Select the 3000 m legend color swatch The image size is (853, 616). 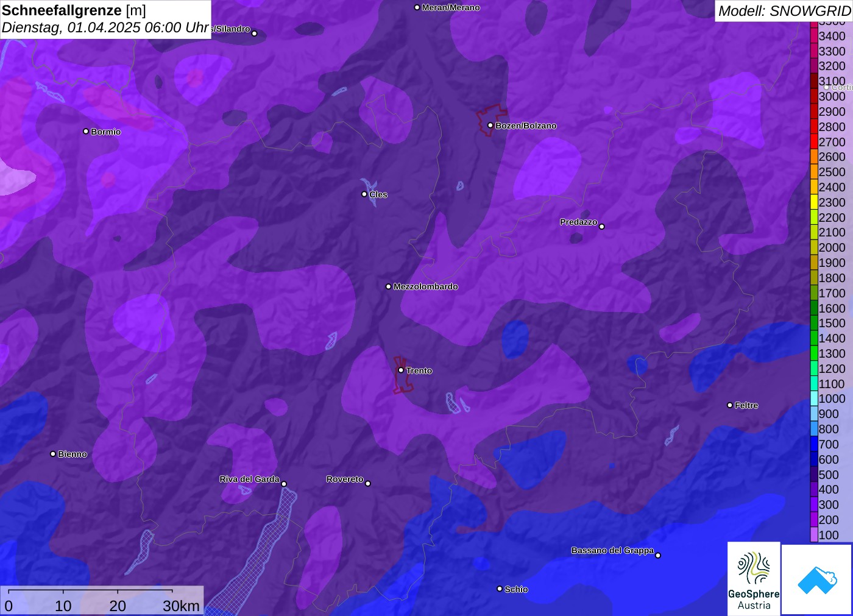point(814,96)
